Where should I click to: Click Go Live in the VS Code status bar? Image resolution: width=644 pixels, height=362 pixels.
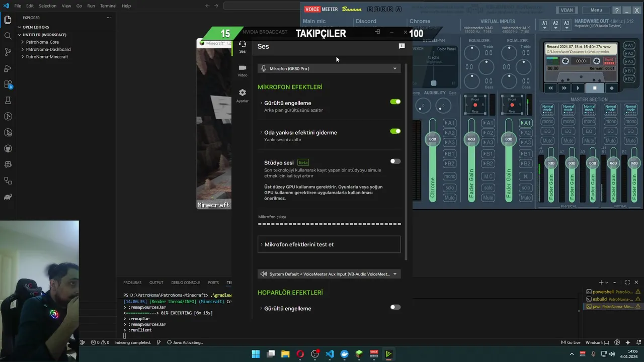pyautogui.click(x=571, y=342)
